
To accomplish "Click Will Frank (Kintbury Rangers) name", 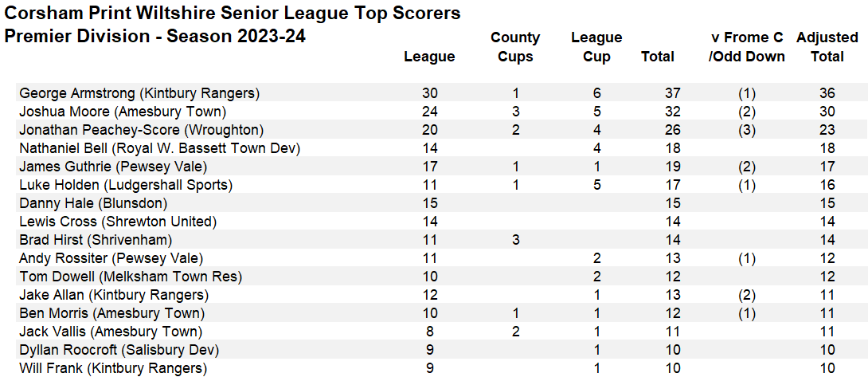I will [x=113, y=368].
